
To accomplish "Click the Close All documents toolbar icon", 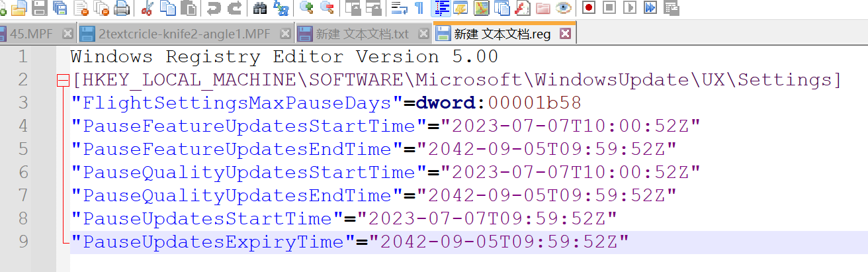I will (101, 8).
